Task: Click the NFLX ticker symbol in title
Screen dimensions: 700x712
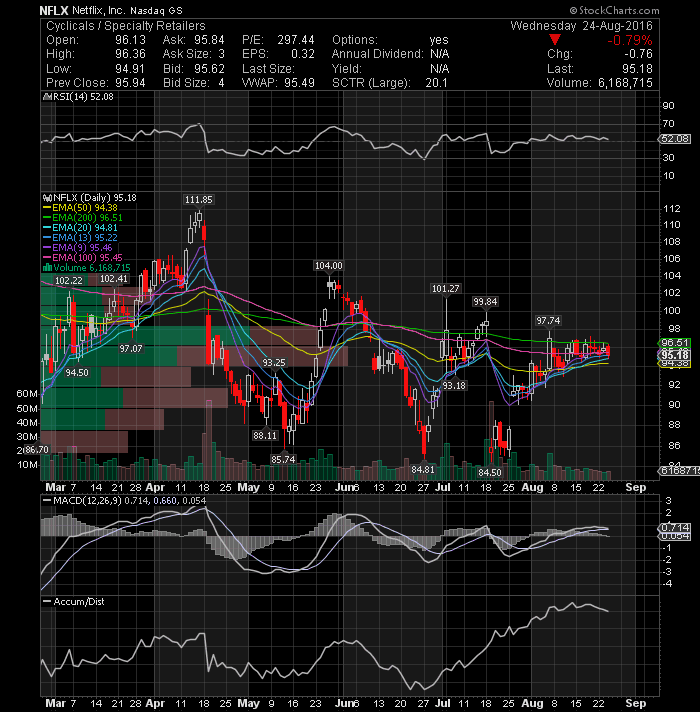Action: pyautogui.click(x=54, y=10)
